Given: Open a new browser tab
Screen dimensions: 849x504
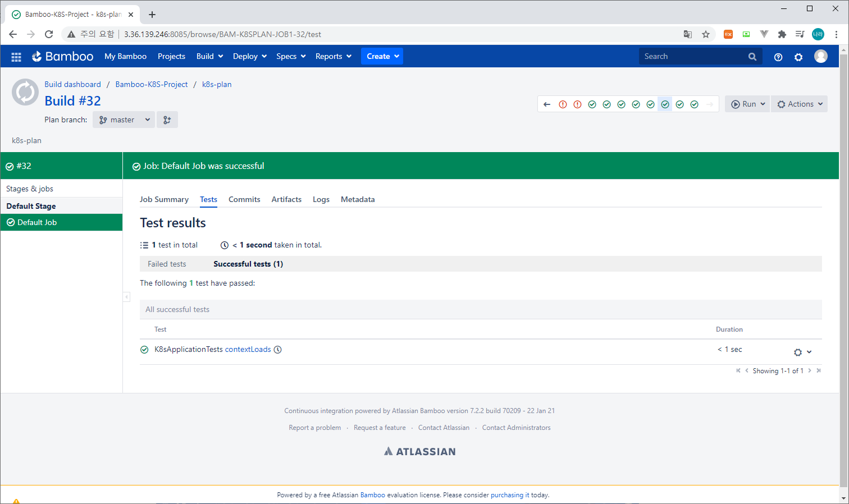Looking at the screenshot, I should [152, 15].
